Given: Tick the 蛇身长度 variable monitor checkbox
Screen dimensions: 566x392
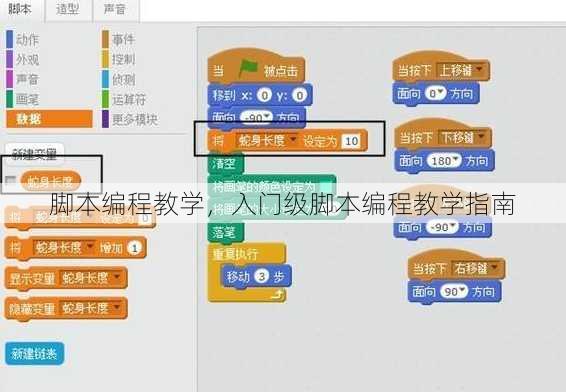Looking at the screenshot, I should [11, 180].
